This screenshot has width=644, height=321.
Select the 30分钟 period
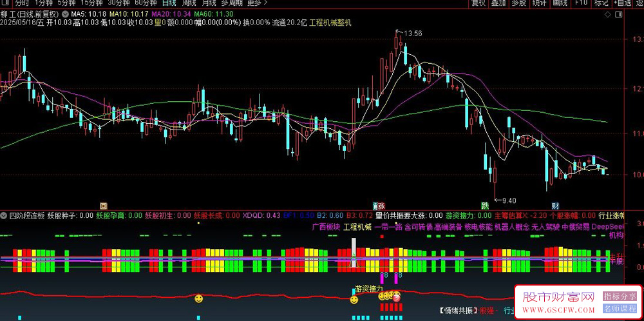[x=118, y=3]
